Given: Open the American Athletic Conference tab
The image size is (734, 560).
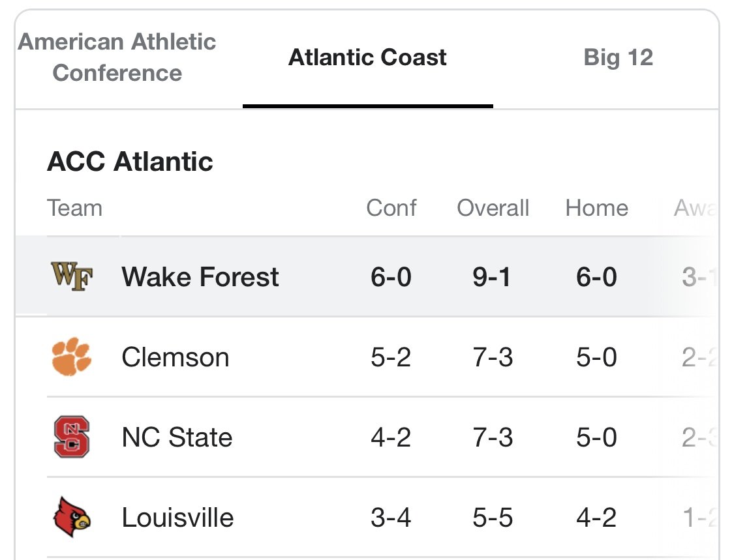Looking at the screenshot, I should [x=117, y=57].
